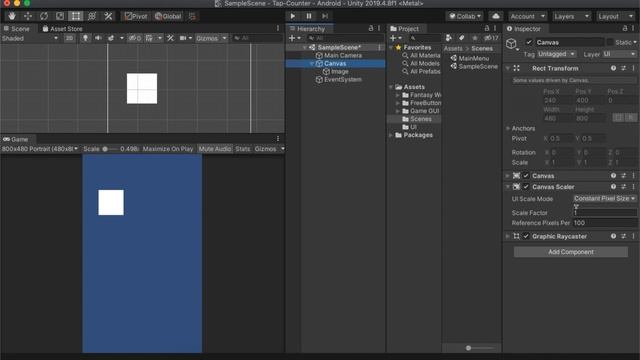Open the Collab dropdown

pyautogui.click(x=465, y=16)
